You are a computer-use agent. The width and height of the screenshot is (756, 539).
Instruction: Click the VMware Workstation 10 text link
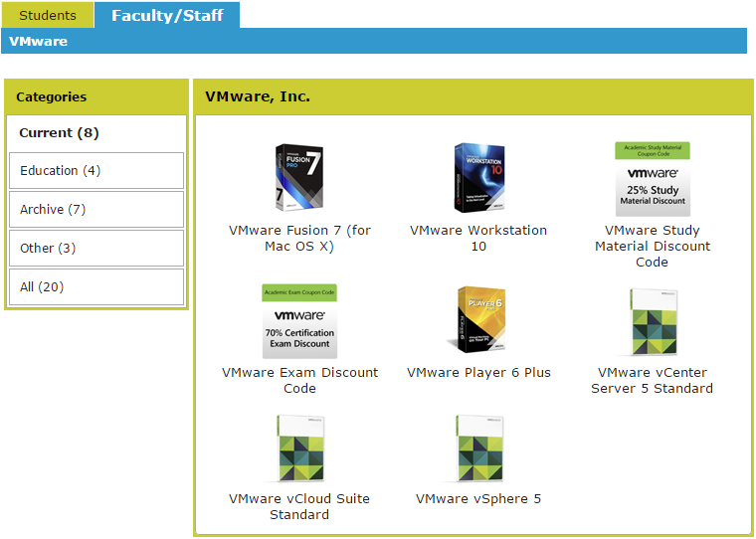(x=478, y=238)
